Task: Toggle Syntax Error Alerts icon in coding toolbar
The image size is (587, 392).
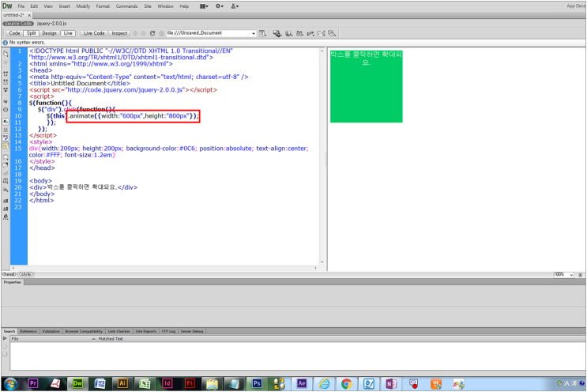Action: [x=6, y=145]
